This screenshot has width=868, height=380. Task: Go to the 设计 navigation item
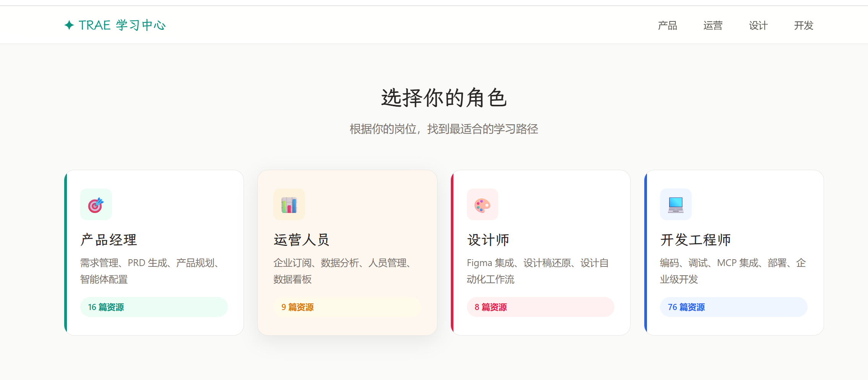pyautogui.click(x=758, y=26)
